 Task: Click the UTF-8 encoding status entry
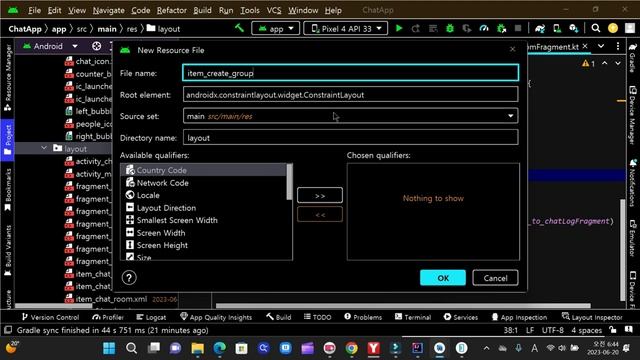[553, 330]
